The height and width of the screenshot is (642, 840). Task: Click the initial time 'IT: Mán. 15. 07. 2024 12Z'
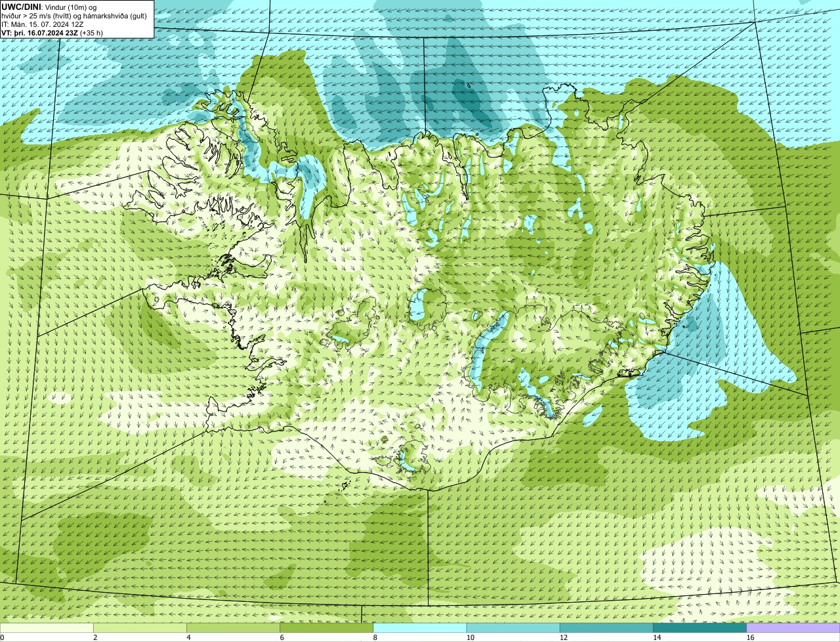[x=42, y=24]
